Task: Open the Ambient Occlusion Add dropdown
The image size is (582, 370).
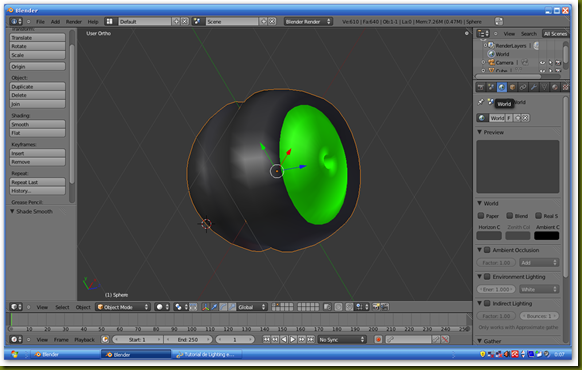Action: pyautogui.click(x=539, y=262)
